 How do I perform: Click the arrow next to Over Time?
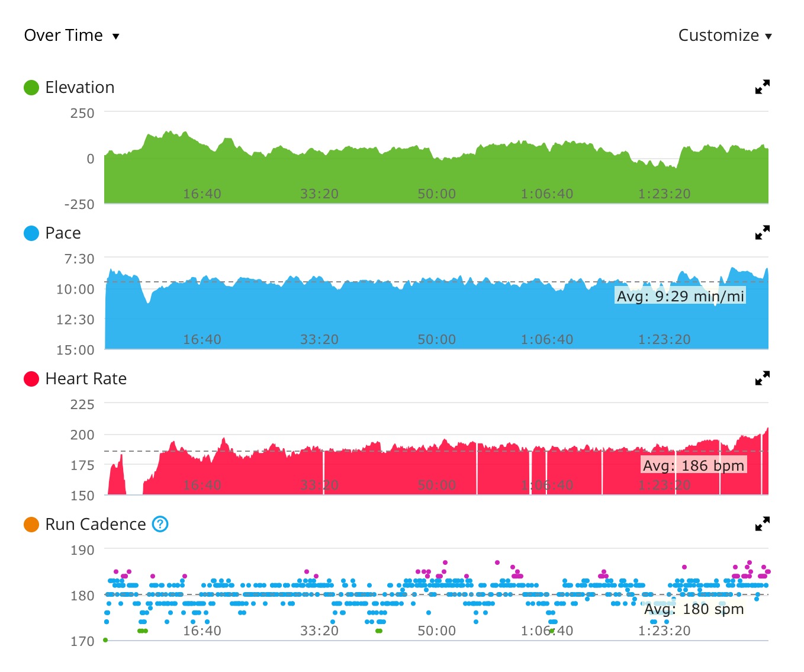[116, 37]
